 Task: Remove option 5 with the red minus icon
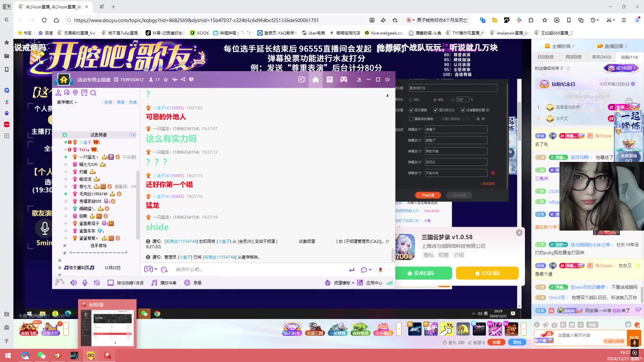[x=493, y=173]
